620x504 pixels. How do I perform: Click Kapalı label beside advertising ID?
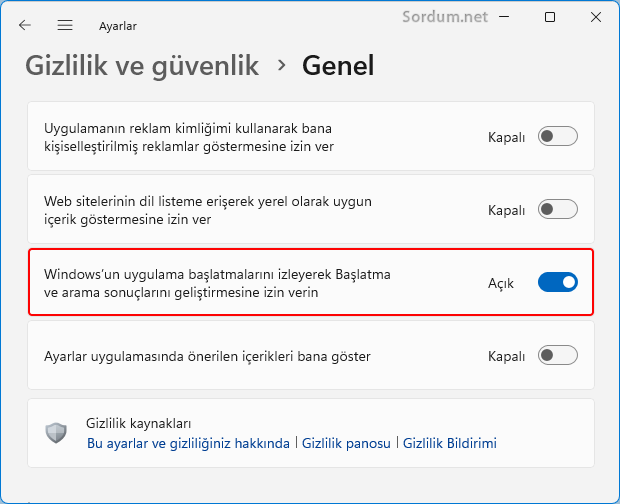[507, 137]
